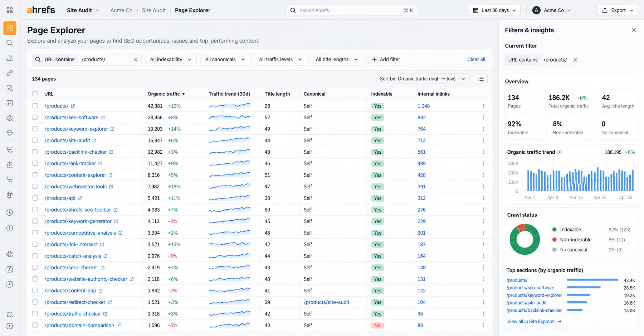Image resolution: width=644 pixels, height=336 pixels.
Task: Open row menu for /products/ row
Action: pos(483,106)
